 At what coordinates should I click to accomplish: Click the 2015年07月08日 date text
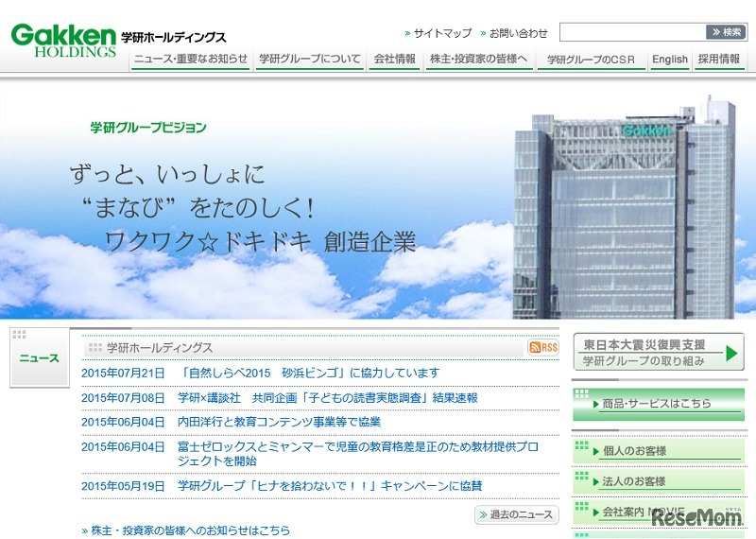click(x=123, y=397)
